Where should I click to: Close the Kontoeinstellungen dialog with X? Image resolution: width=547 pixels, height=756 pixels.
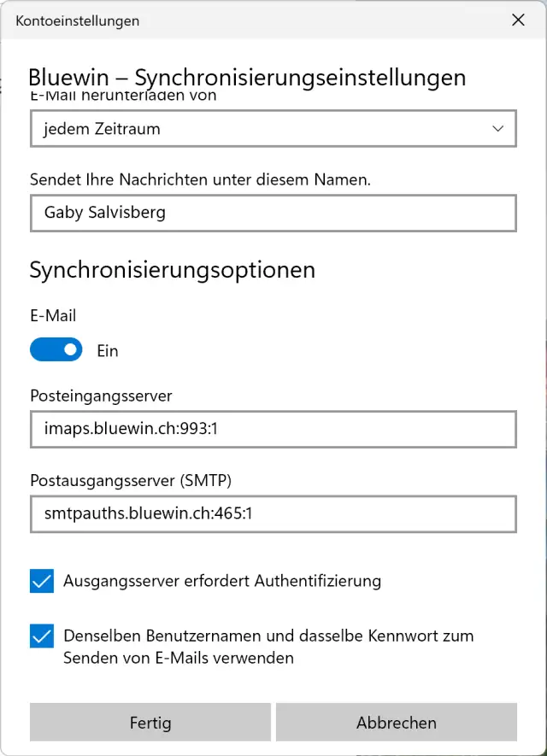[518, 21]
